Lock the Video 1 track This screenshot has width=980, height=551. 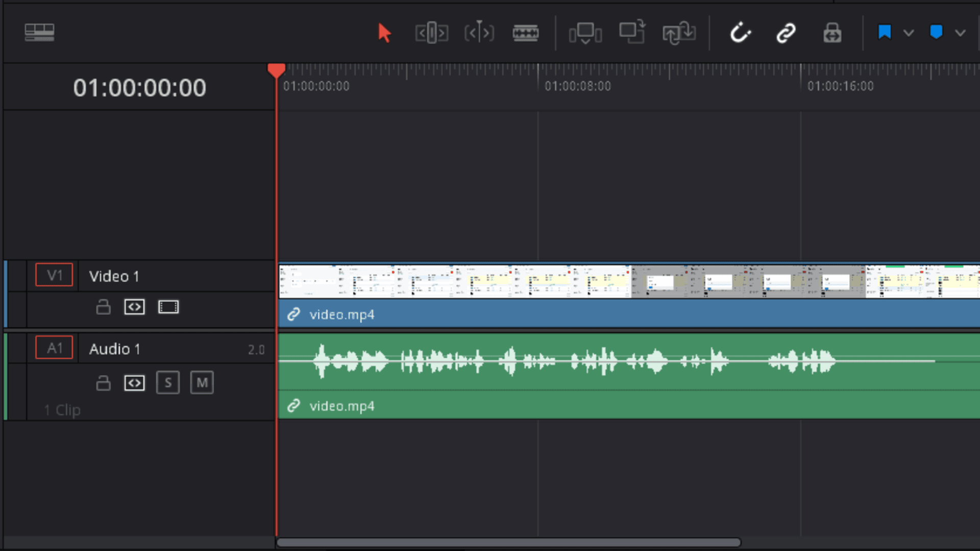pyautogui.click(x=103, y=307)
